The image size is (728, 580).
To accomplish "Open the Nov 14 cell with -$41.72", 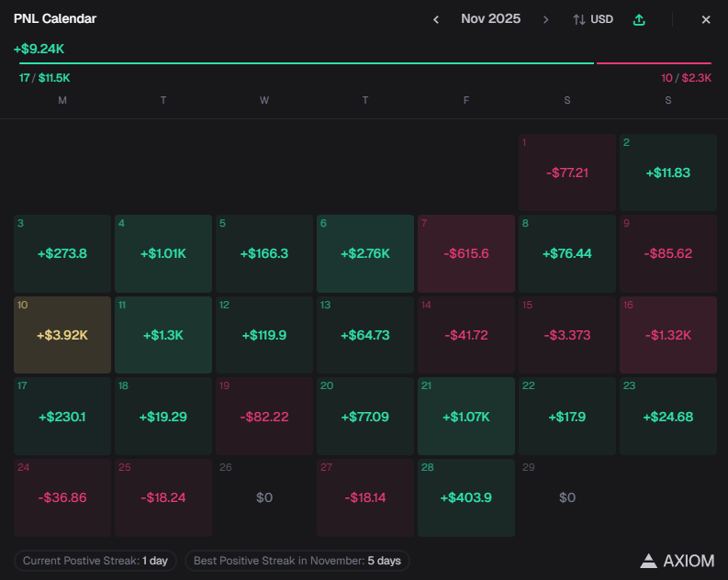I will point(466,335).
